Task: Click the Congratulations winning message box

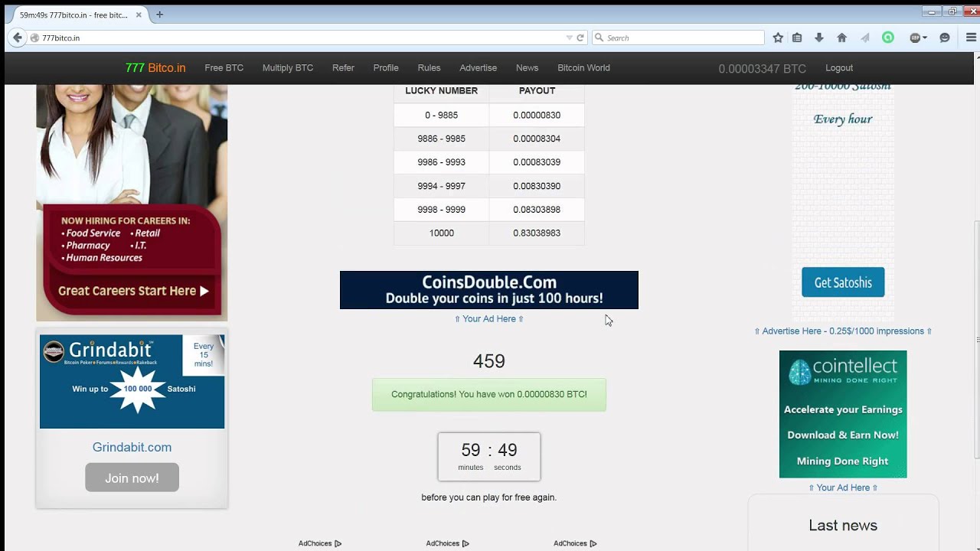Action: coord(489,394)
